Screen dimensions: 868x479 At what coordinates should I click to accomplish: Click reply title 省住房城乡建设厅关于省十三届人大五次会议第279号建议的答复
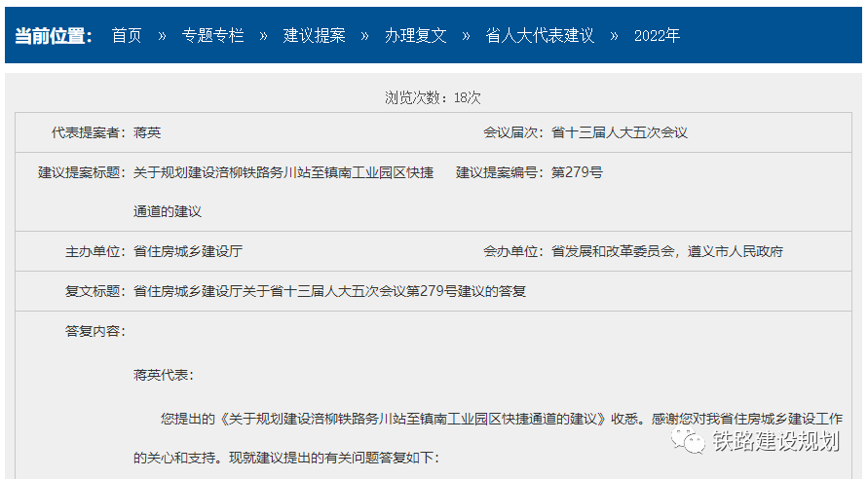329,291
